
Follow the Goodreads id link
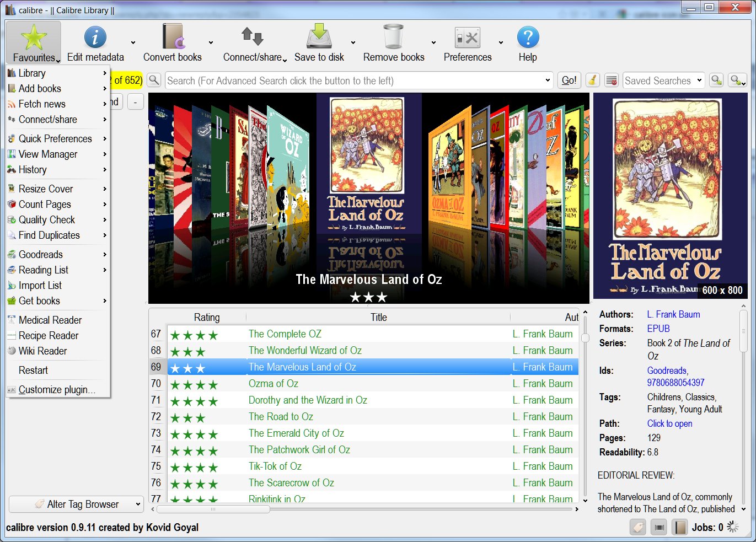point(667,371)
